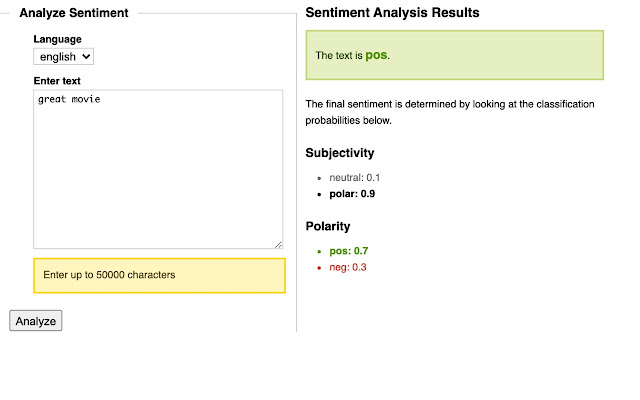Click the Analyze button
640x400 pixels.
pos(36,321)
